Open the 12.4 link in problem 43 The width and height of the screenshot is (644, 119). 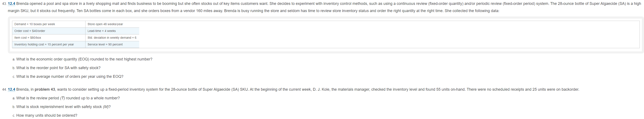[x=11, y=4]
